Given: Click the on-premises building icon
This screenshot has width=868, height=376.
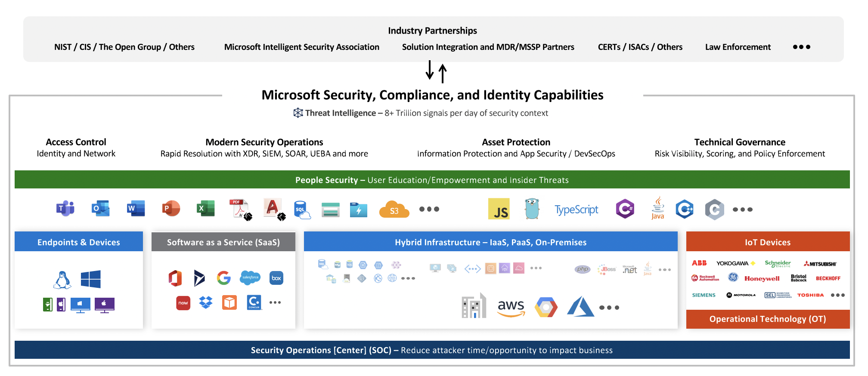Looking at the screenshot, I should (x=474, y=306).
